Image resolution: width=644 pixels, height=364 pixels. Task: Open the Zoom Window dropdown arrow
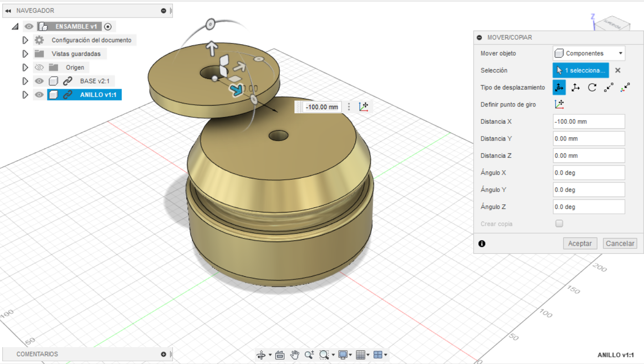tap(333, 355)
